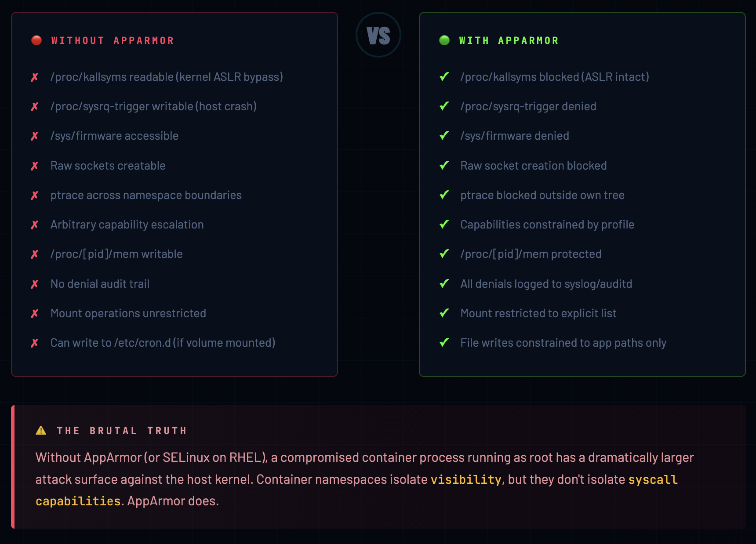This screenshot has width=756, height=544.
Task: Click the VS circle badge
Action: (x=378, y=35)
